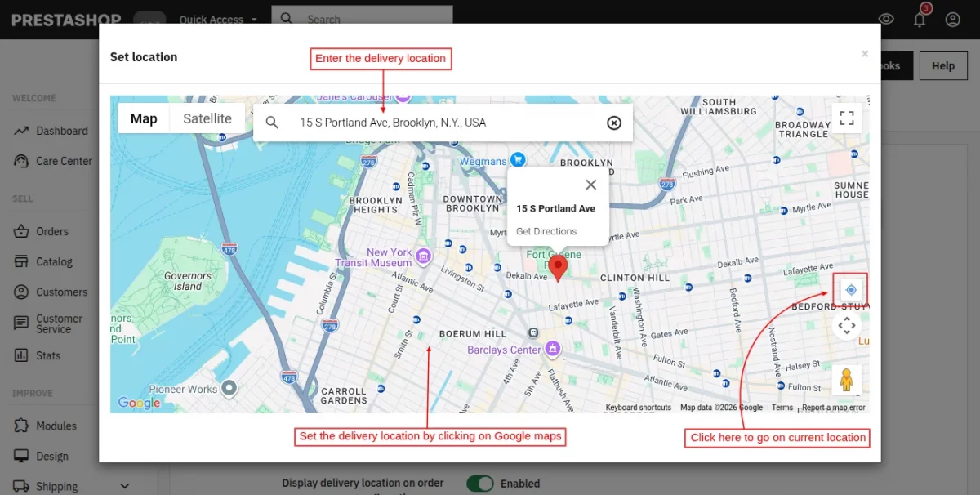Click the Broadway Triangle map label
The height and width of the screenshot is (495, 980).
(803, 130)
